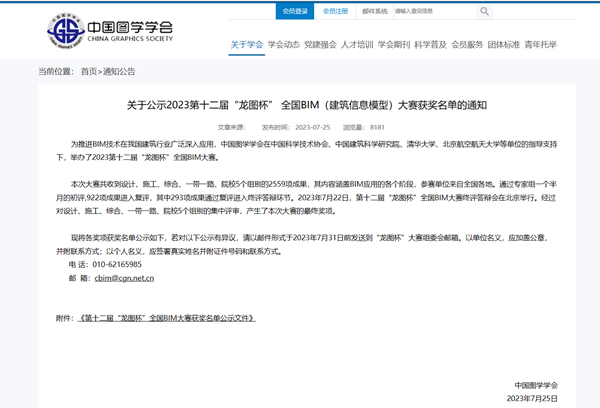Click the 通知公告 breadcrumb link

pos(119,72)
